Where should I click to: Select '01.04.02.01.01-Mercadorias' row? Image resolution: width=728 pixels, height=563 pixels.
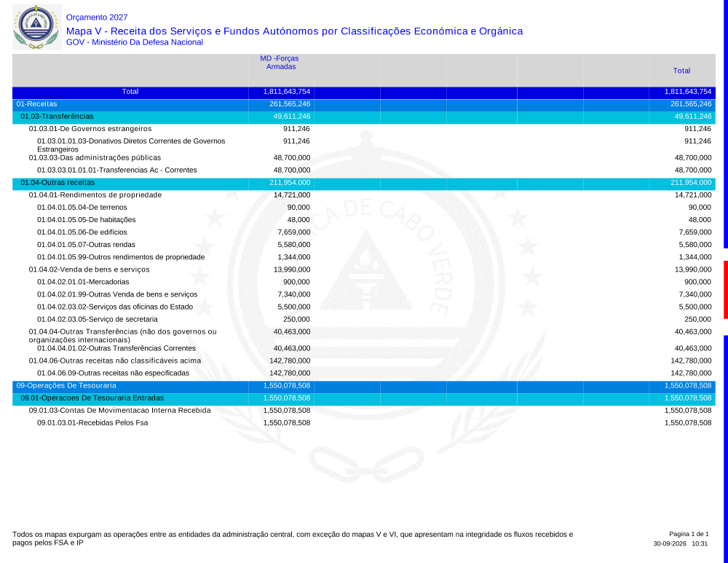point(363,282)
